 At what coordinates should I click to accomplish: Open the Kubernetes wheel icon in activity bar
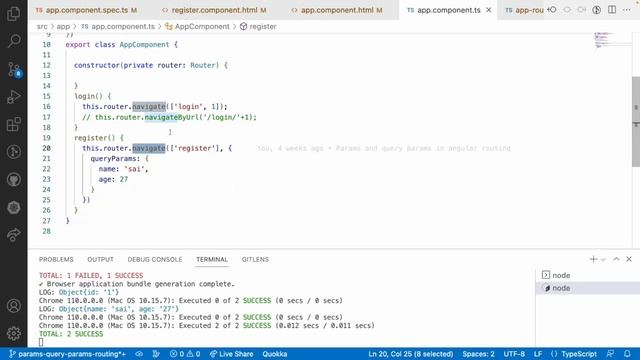coord(13,207)
